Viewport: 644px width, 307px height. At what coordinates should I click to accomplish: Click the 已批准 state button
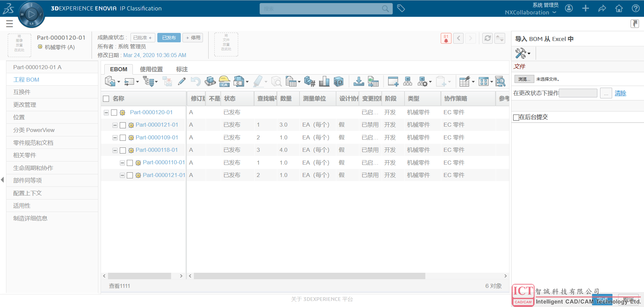pos(143,38)
